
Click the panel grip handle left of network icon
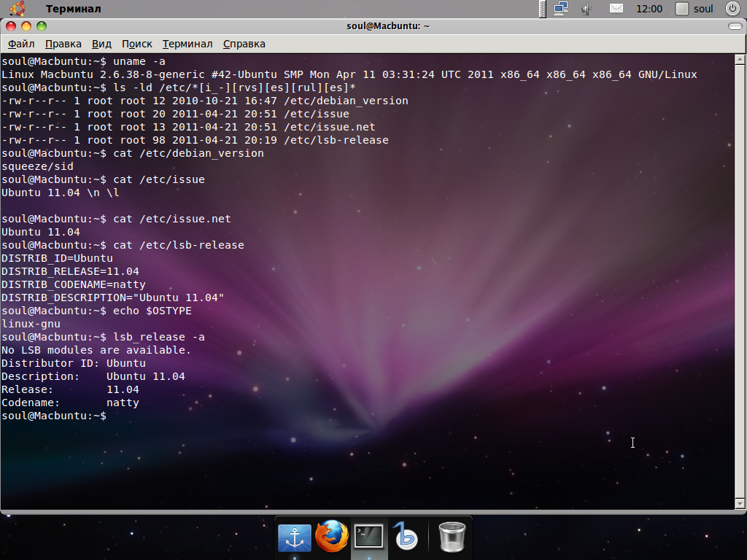[x=543, y=9]
